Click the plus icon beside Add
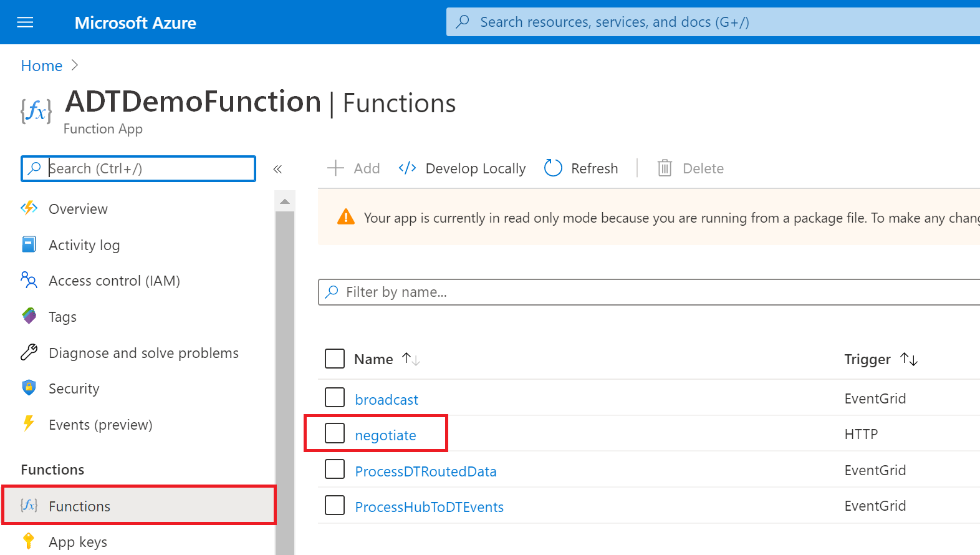The width and height of the screenshot is (980, 555). [x=335, y=168]
